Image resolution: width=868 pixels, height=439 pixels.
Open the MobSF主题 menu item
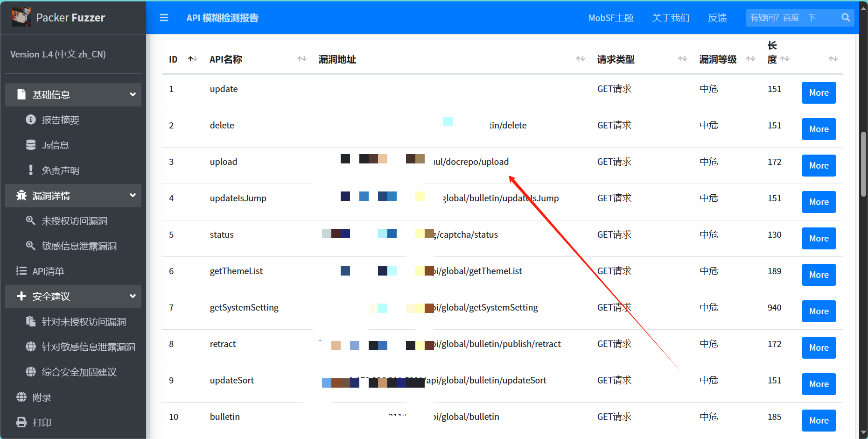(611, 18)
